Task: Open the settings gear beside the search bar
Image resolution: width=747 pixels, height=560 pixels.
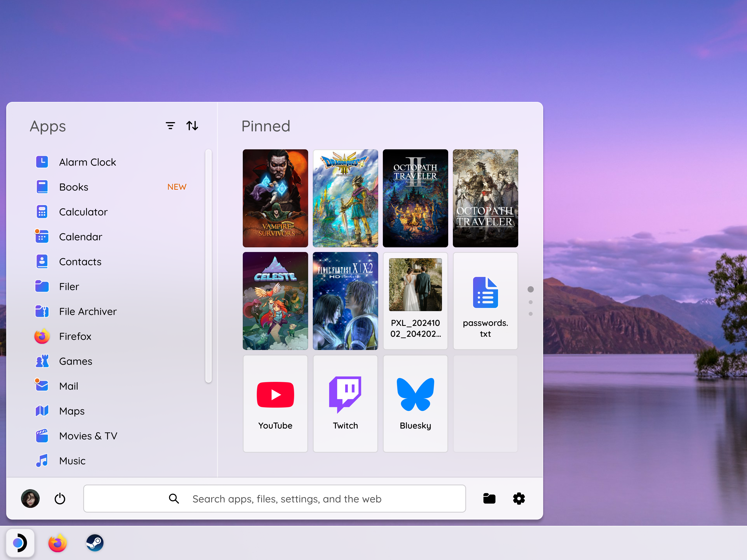Action: (x=518, y=499)
